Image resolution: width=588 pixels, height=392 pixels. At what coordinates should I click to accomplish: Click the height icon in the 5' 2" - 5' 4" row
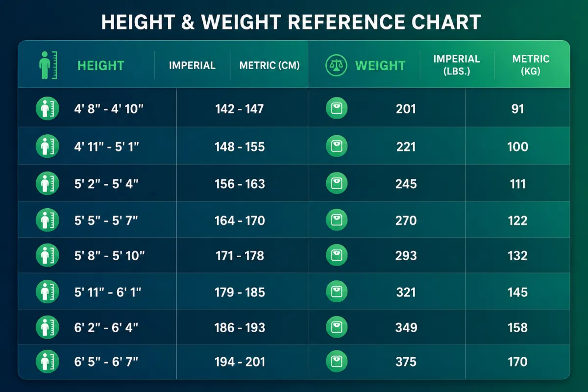click(x=48, y=184)
